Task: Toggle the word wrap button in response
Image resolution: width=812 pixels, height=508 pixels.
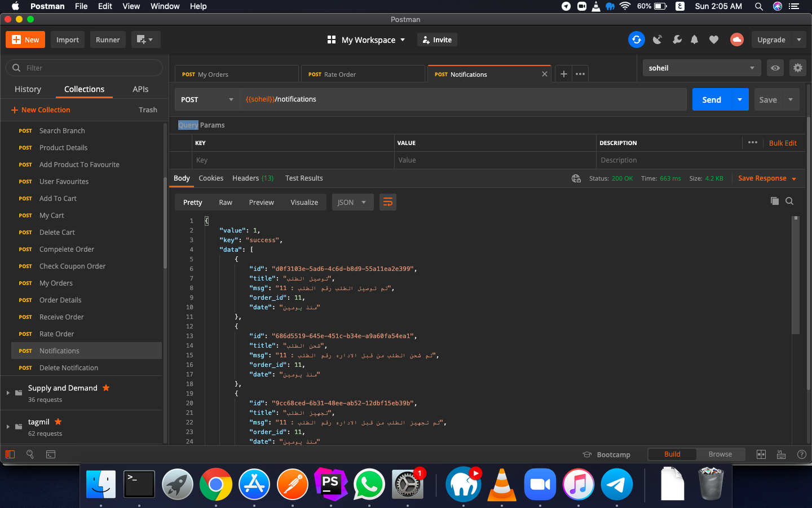Action: 388,202
